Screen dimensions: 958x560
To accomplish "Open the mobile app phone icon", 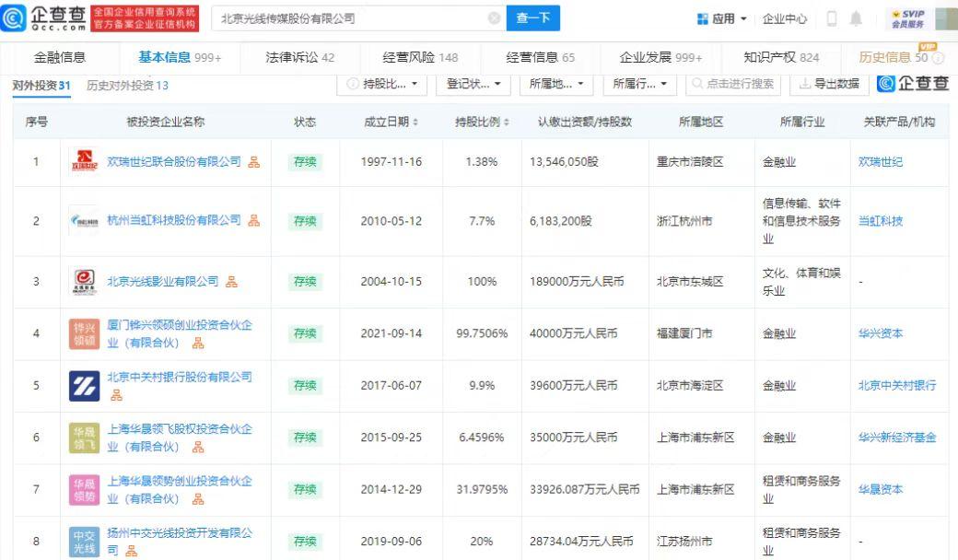I will click(832, 18).
